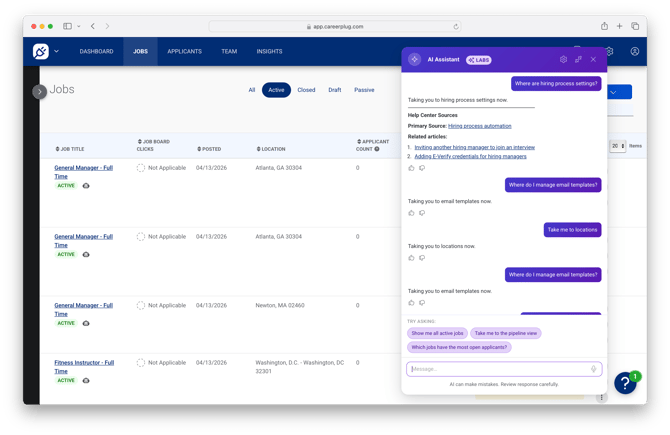
Task: Click Safari address bar app.careerplug.com
Action: point(335,26)
